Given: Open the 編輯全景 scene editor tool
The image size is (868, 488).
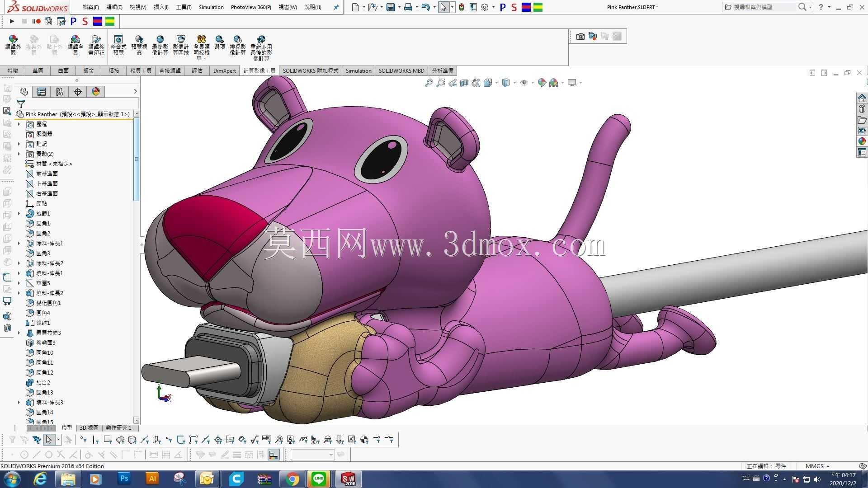Looking at the screenshot, I should (75, 45).
